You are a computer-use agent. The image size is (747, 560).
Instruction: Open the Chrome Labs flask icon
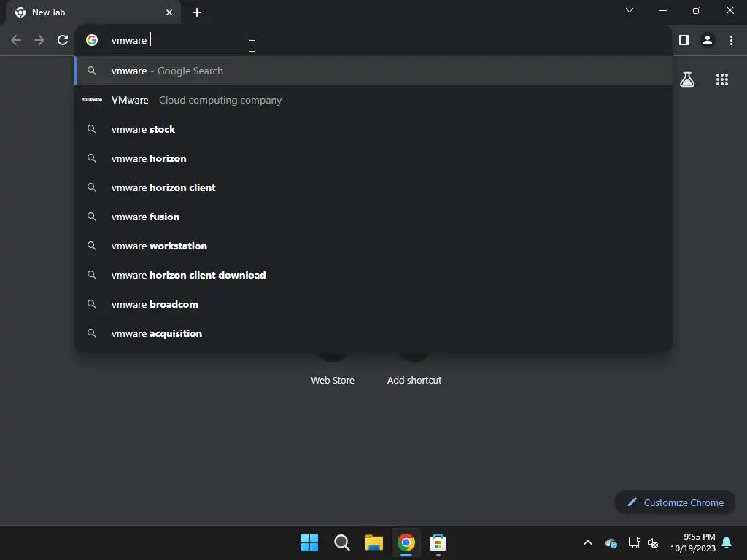[687, 79]
